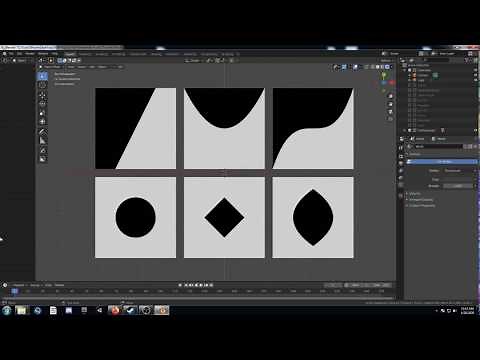Click the Options button in viewport header
Viewport: 480px width, 360px height.
(x=387, y=60)
